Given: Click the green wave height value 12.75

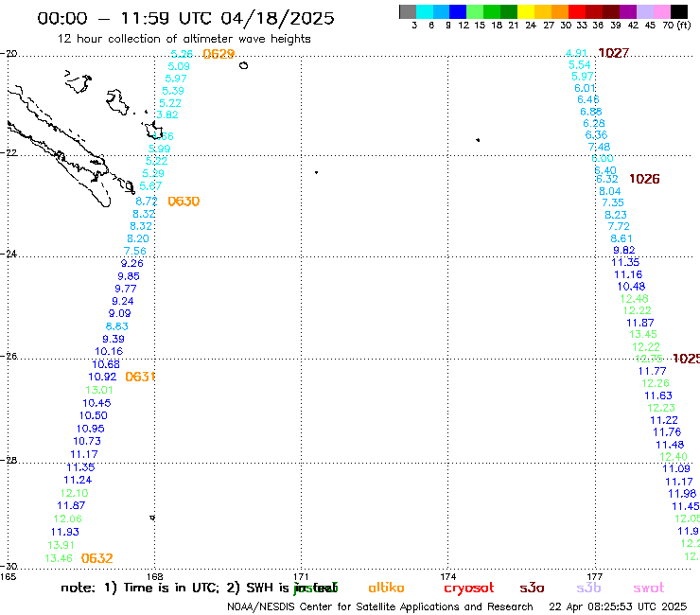Looking at the screenshot, I should [649, 360].
